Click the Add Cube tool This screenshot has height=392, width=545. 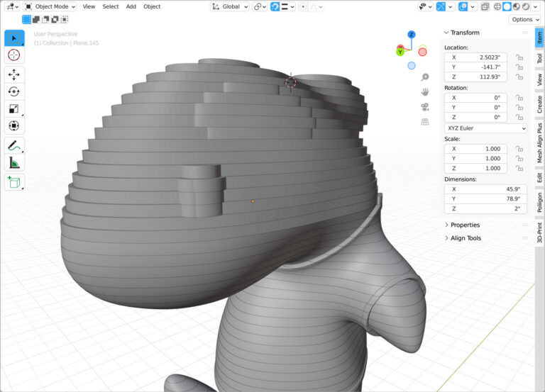pyautogui.click(x=14, y=182)
